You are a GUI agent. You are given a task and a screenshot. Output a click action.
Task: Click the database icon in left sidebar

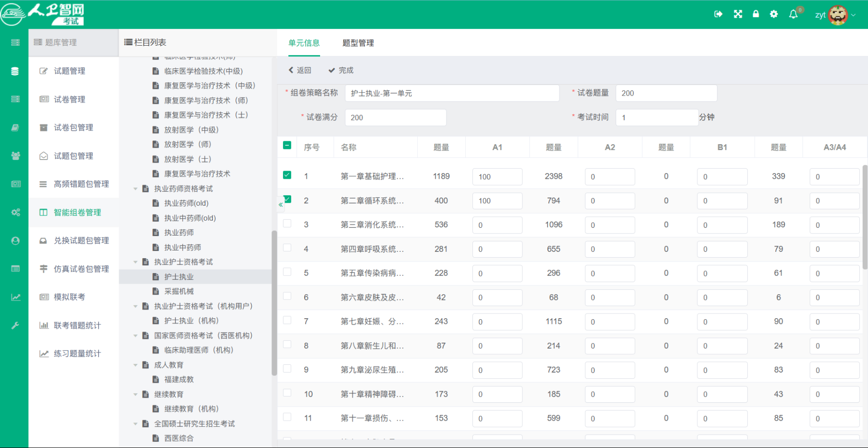[15, 71]
